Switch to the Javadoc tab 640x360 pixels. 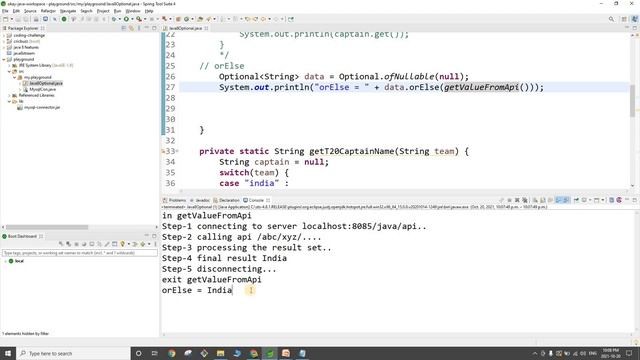(200, 200)
